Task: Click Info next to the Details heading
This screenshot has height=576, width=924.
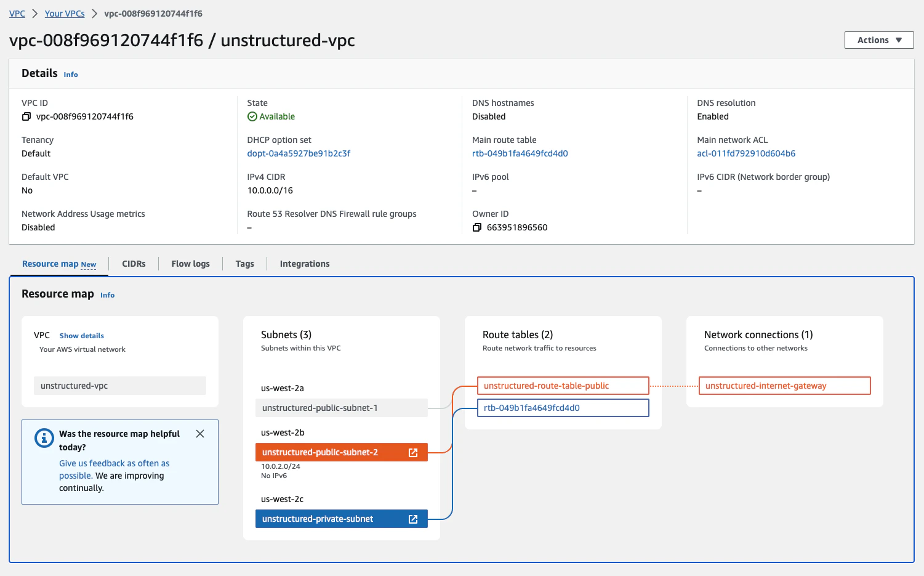Action: 71,74
